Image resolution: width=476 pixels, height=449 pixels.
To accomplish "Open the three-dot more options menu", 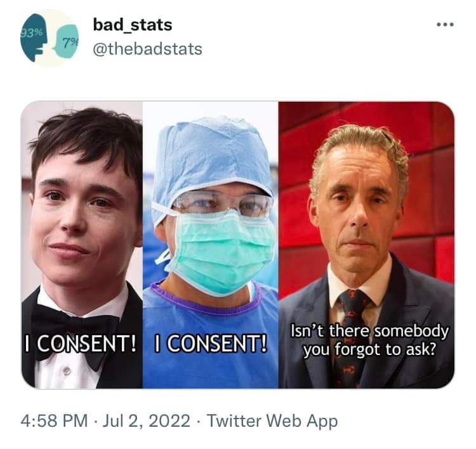I will [445, 24].
